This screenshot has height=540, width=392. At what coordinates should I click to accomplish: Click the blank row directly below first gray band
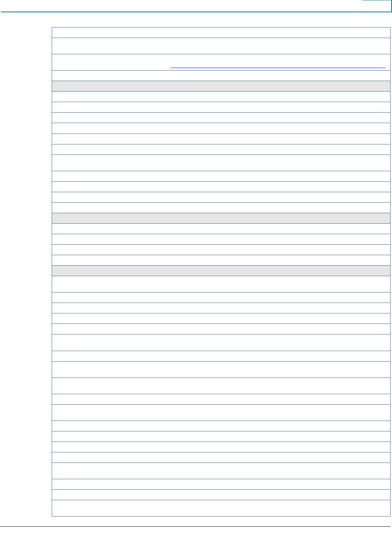221,97
